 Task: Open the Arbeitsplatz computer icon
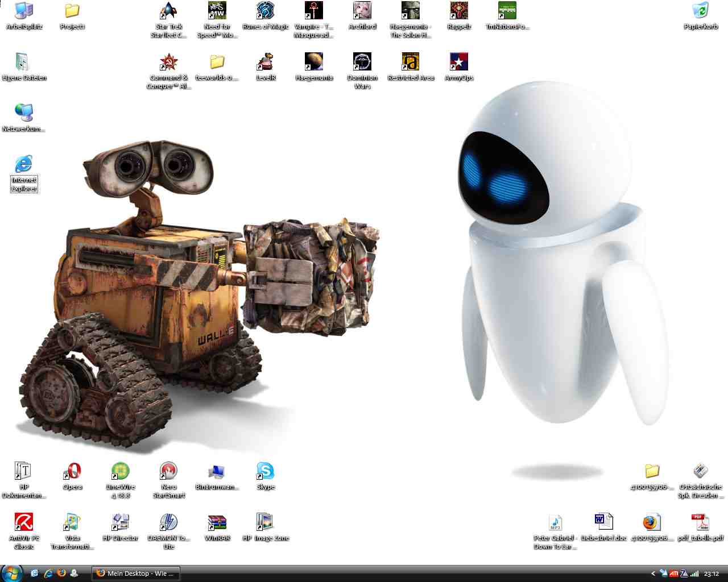(x=24, y=11)
